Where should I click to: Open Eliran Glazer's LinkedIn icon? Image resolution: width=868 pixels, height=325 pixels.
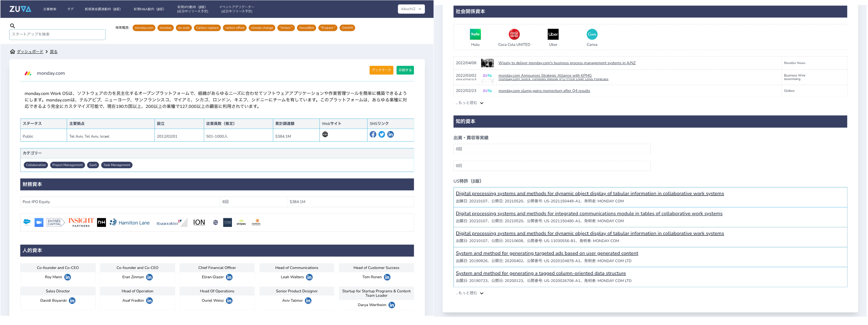click(x=229, y=277)
